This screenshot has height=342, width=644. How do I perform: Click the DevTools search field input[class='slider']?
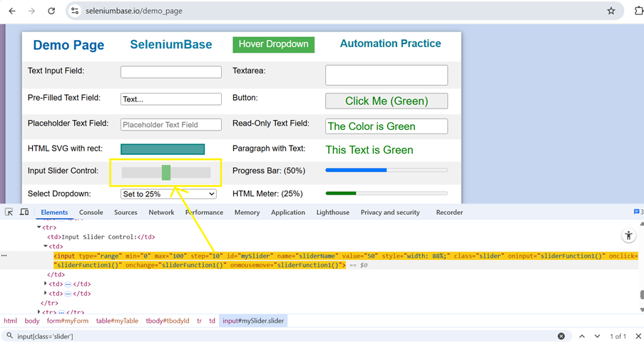[283, 336]
